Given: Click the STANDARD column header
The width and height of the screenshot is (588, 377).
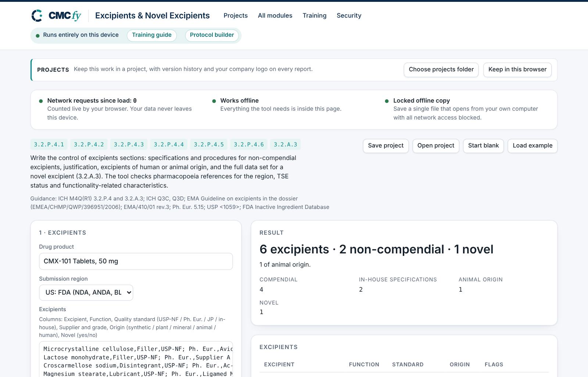Looking at the screenshot, I should 408,364.
